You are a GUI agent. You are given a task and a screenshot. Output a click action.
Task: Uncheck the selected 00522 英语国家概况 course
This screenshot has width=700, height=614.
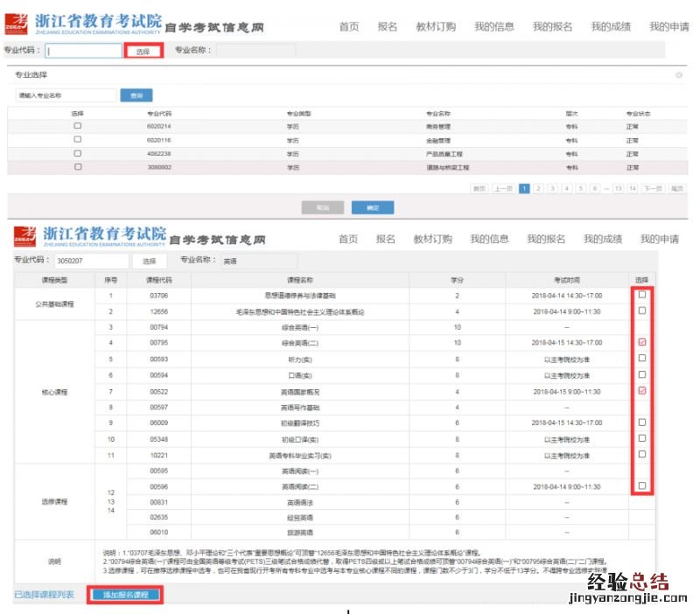coord(642,390)
